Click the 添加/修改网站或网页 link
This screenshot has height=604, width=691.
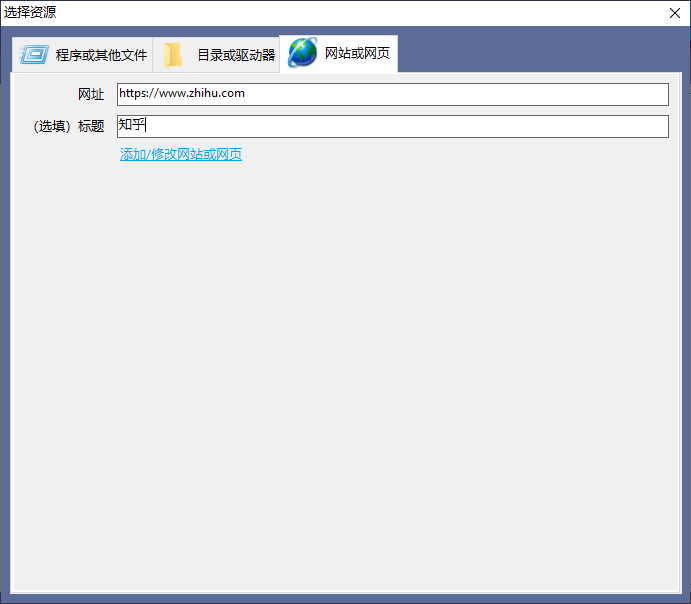tap(181, 154)
